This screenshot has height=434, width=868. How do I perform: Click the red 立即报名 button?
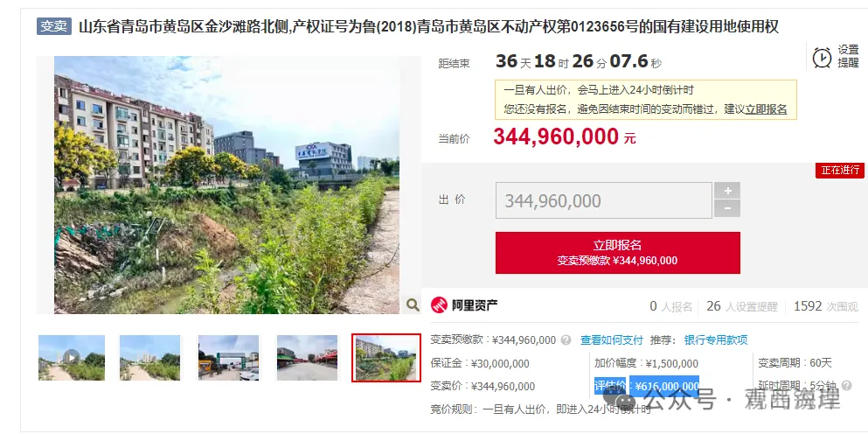[x=617, y=253]
